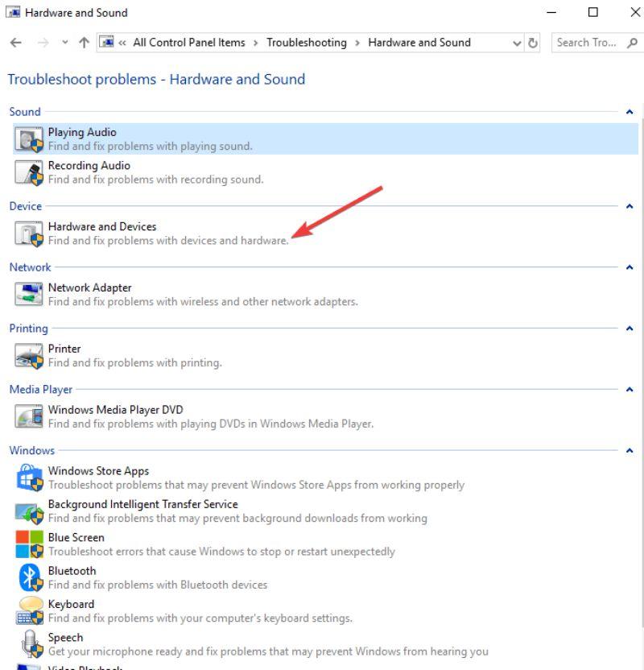The height and width of the screenshot is (670, 644).
Task: Minimize the Hardware and Sound window
Action: pyautogui.click(x=551, y=12)
